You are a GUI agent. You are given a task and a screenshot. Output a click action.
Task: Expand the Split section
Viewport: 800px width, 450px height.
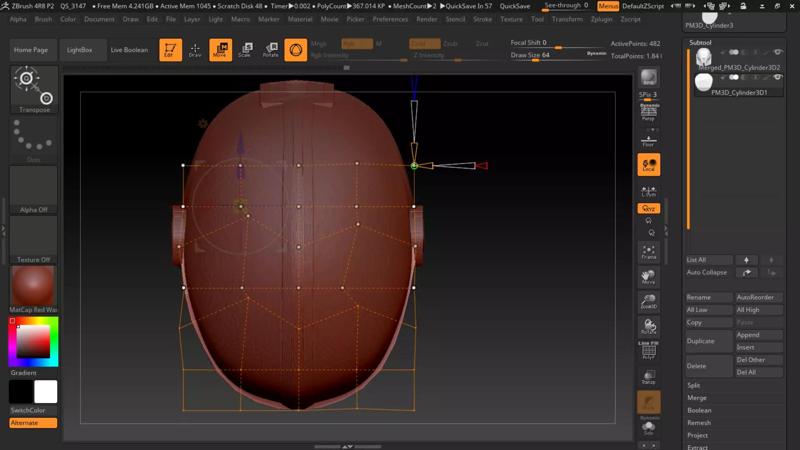(694, 385)
